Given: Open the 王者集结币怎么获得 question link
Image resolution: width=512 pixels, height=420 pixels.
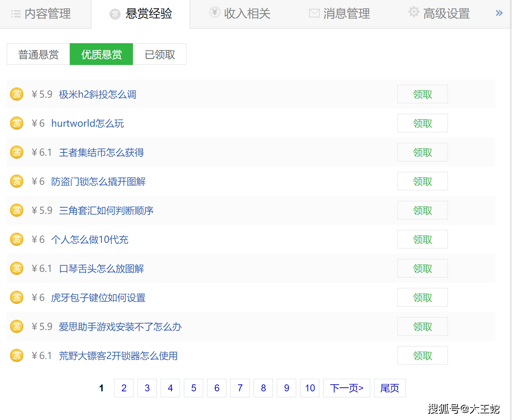Looking at the screenshot, I should pyautogui.click(x=101, y=152).
